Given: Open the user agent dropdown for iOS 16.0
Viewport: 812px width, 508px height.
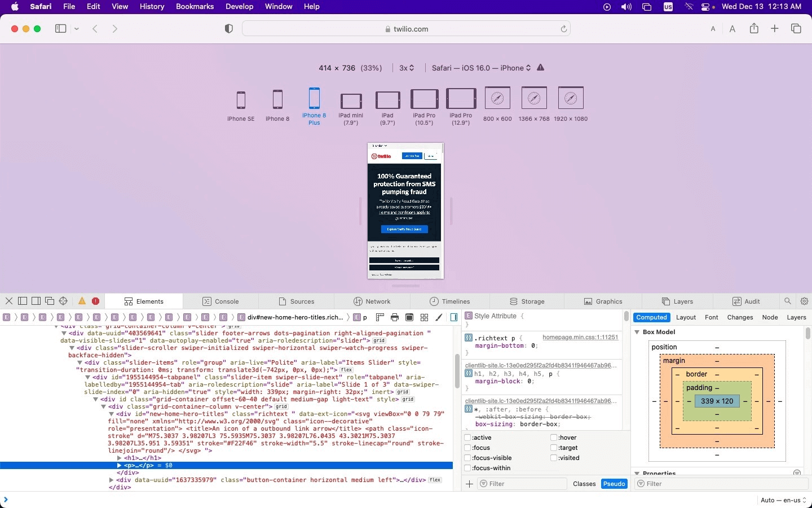Looking at the screenshot, I should [482, 68].
